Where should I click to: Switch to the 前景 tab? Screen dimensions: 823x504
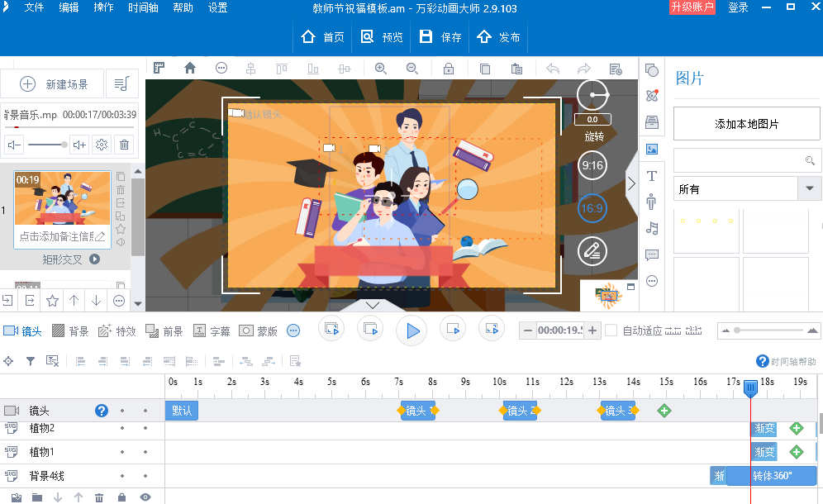[164, 330]
